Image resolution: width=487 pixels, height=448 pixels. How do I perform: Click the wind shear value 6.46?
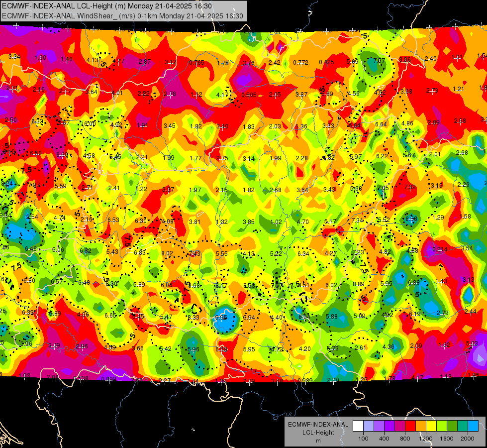[31, 248]
